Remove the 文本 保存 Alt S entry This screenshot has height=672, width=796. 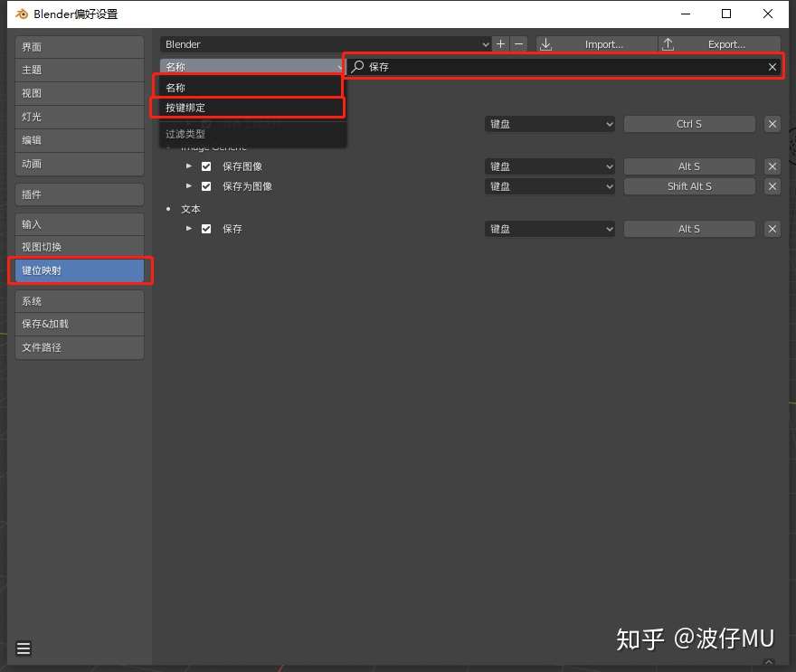click(772, 229)
